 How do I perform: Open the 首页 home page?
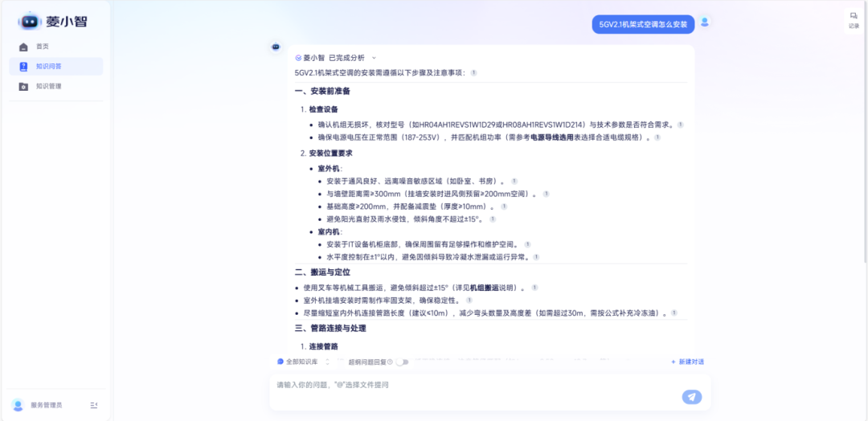[x=43, y=47]
